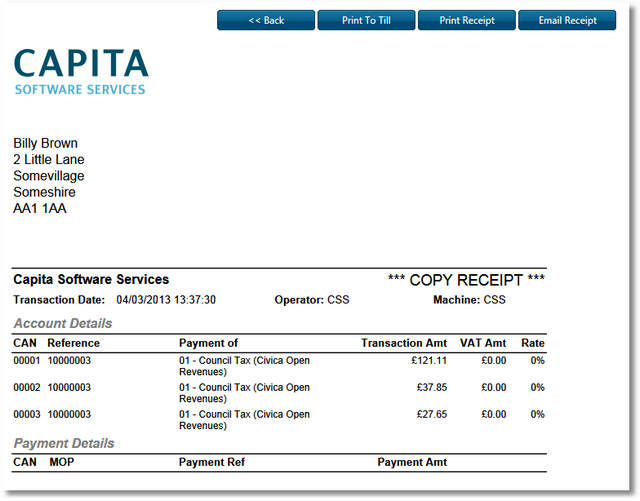Click the Print To Till button

pyautogui.click(x=367, y=20)
